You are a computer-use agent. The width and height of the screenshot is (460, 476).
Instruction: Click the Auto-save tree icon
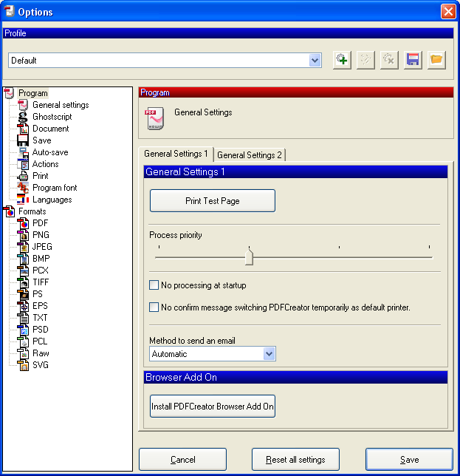[23, 152]
